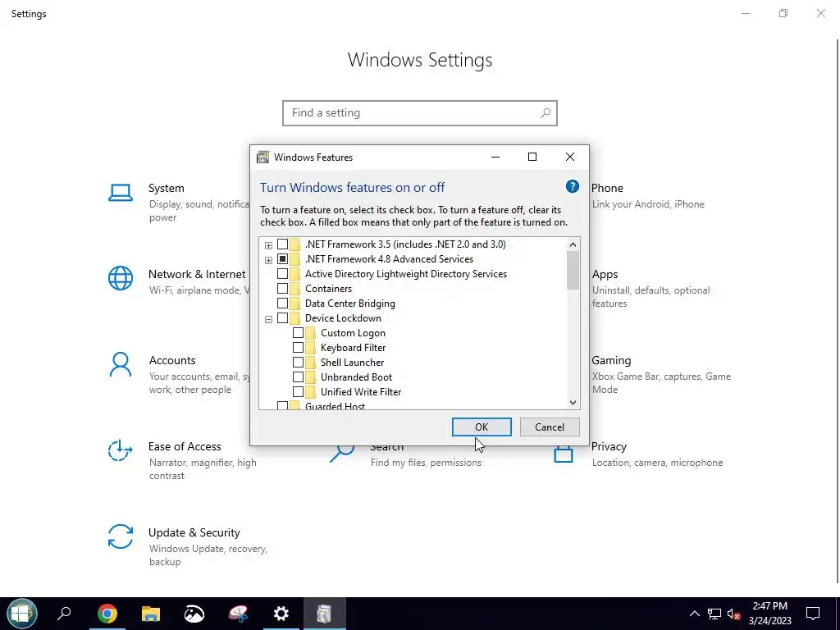Viewport: 840px width, 630px height.
Task: Click the Containers folder icon
Action: (x=294, y=288)
